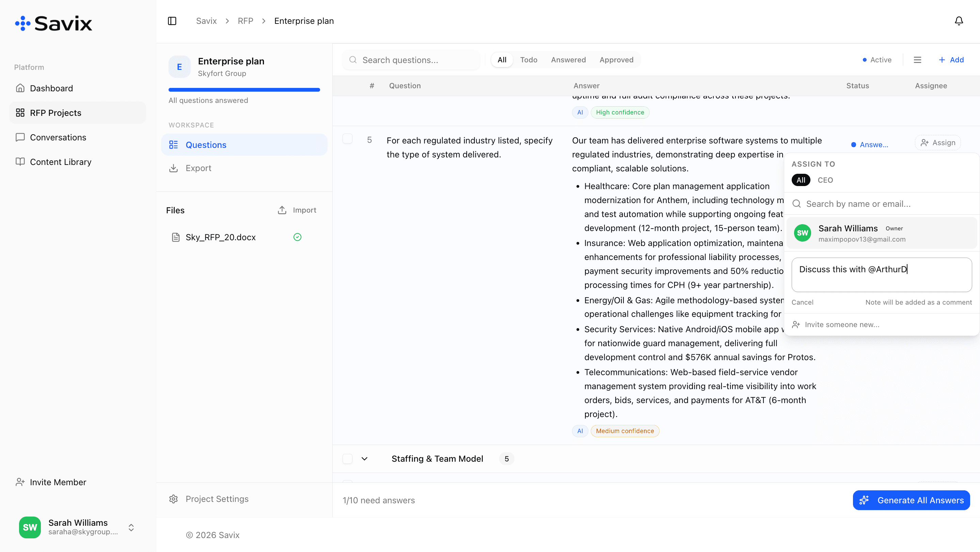980x552 pixels.
Task: Click the Import upload icon in Files panel
Action: coord(282,210)
